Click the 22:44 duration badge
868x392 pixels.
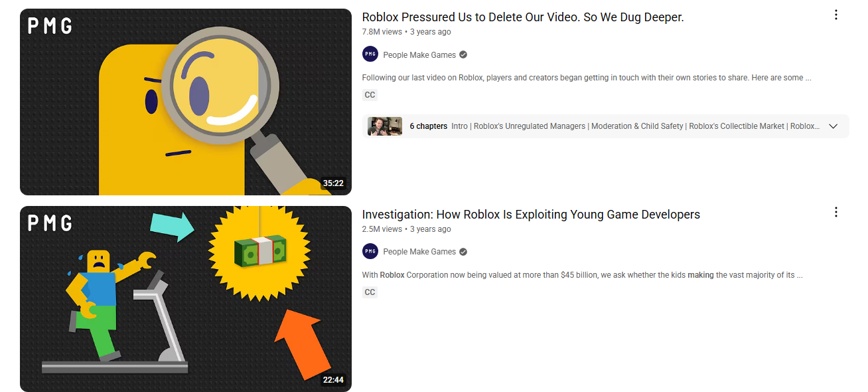(x=334, y=380)
